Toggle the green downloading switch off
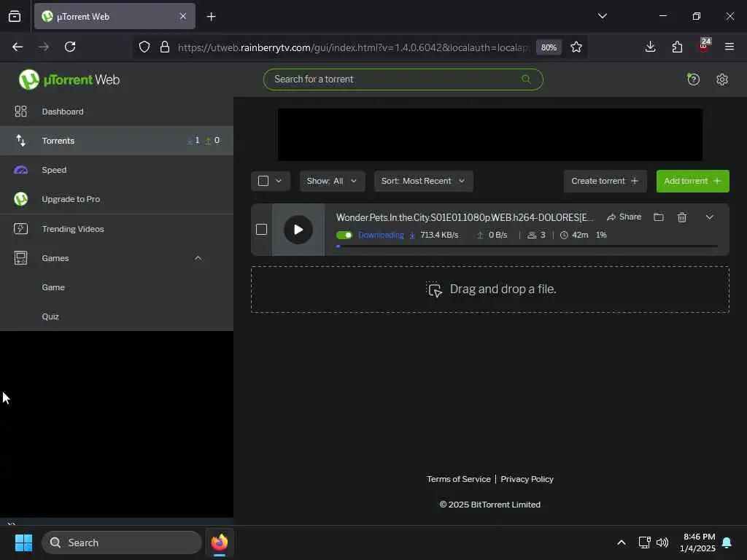Image resolution: width=747 pixels, height=560 pixels. [x=344, y=236]
